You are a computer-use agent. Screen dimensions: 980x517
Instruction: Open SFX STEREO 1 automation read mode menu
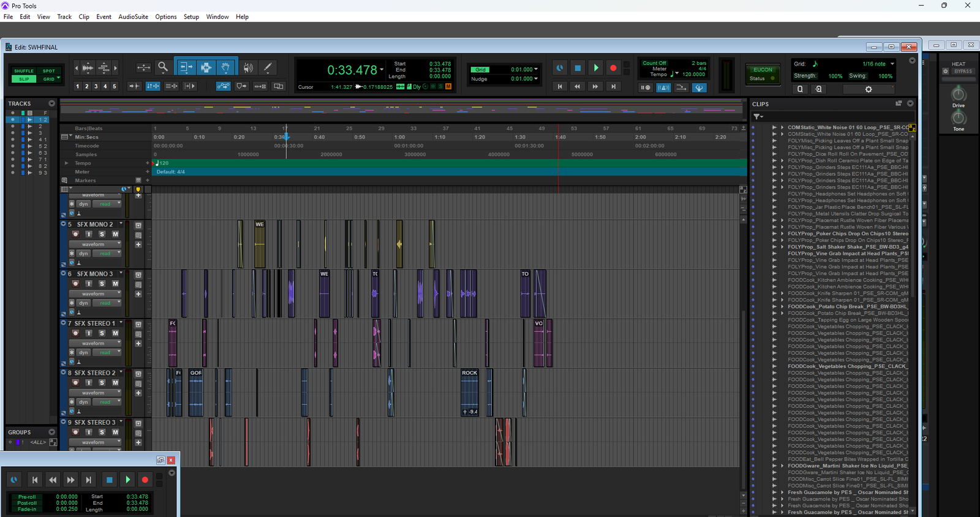108,353
